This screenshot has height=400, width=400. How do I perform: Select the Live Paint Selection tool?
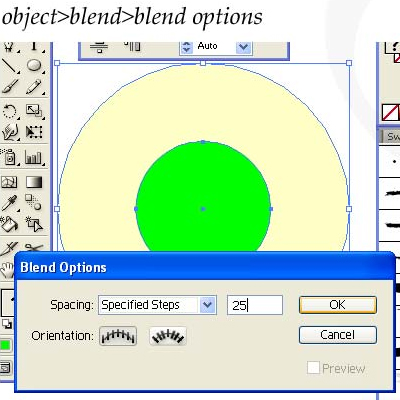pyautogui.click(x=34, y=224)
